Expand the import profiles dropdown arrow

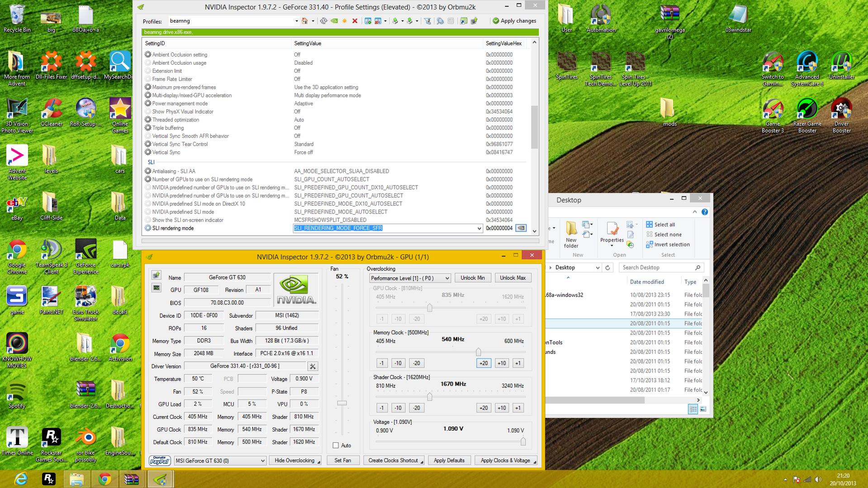(x=417, y=21)
